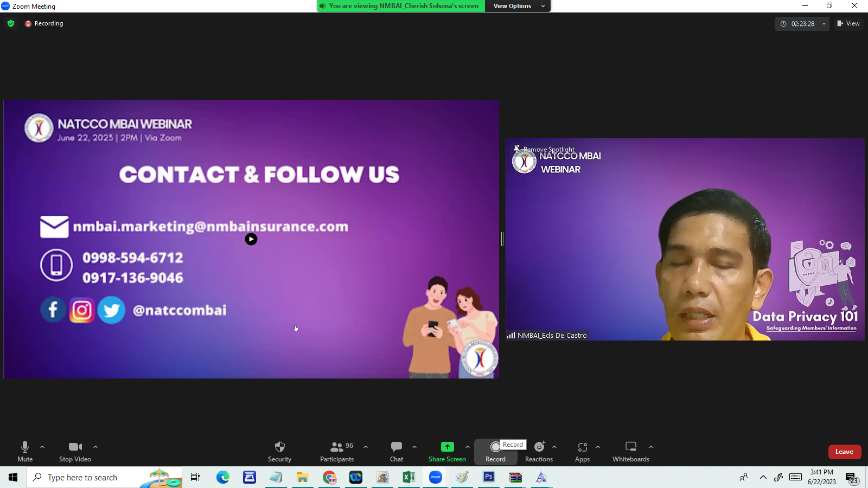
Task: Switch to Zoom app in taskbar
Action: [436, 477]
